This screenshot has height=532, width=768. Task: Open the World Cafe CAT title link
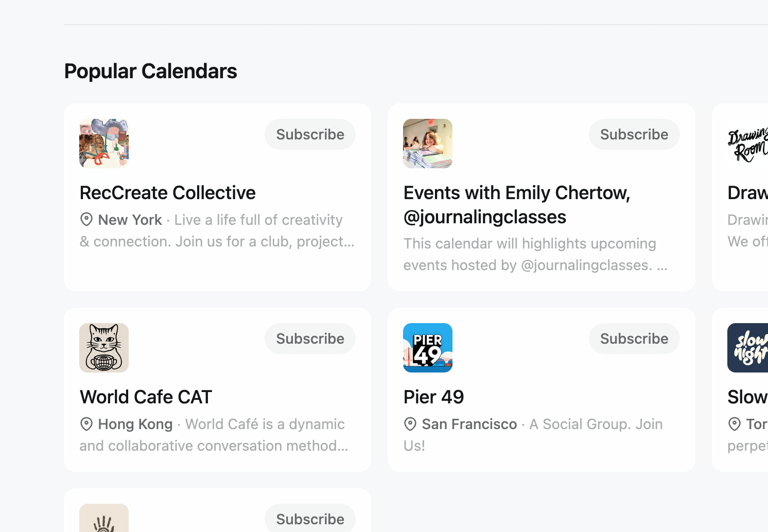tap(146, 397)
